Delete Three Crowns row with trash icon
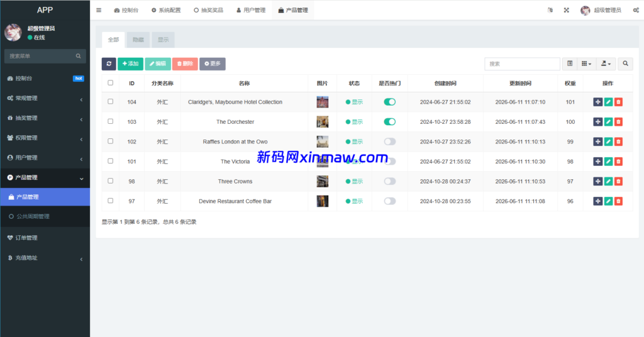 click(618, 181)
